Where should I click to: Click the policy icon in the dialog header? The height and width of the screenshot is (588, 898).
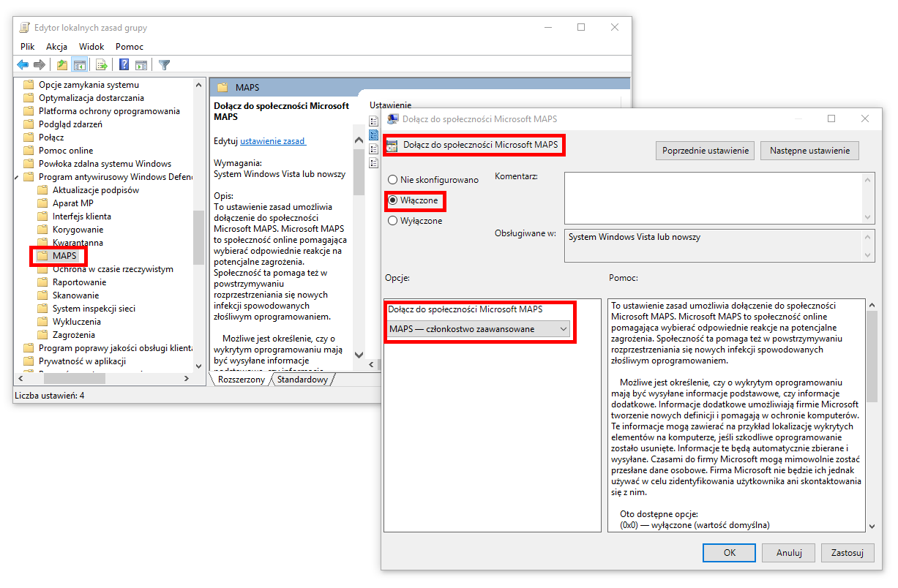tap(392, 145)
